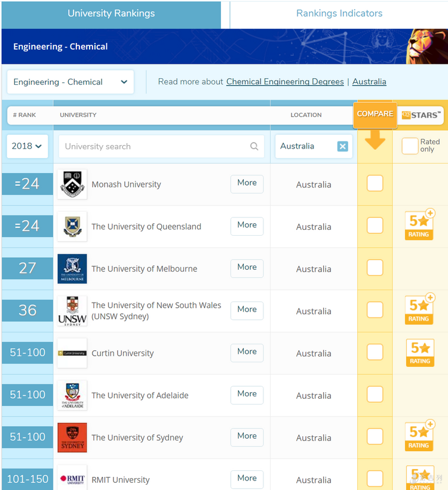Focus the University search field
Image resolution: width=448 pixels, height=490 pixels.
point(161,146)
